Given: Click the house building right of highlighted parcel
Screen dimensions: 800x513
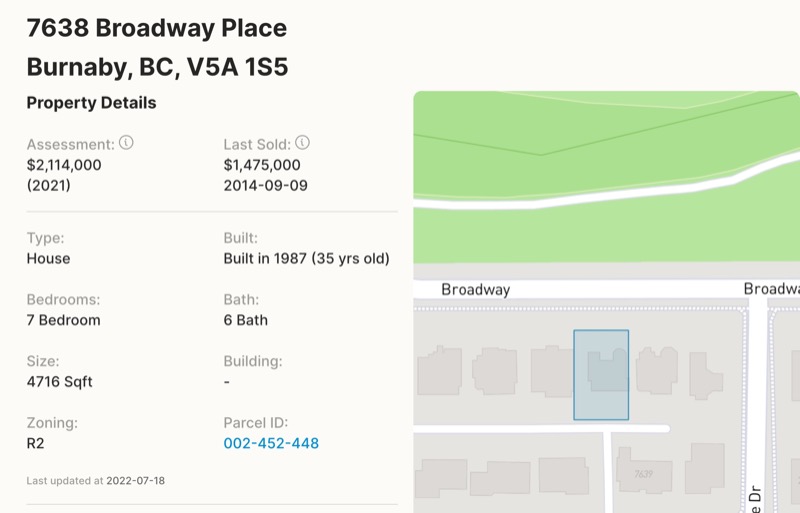Looking at the screenshot, I should 657,370.
